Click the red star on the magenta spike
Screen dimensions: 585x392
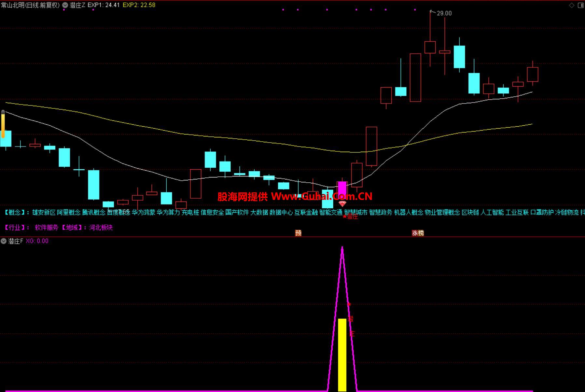click(349, 304)
